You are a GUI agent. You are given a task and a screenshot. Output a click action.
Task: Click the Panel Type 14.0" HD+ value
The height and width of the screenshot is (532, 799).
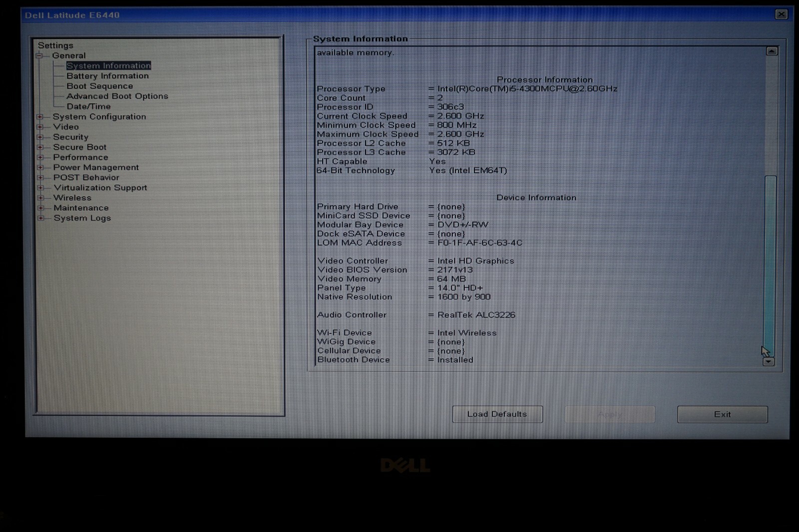coord(460,288)
